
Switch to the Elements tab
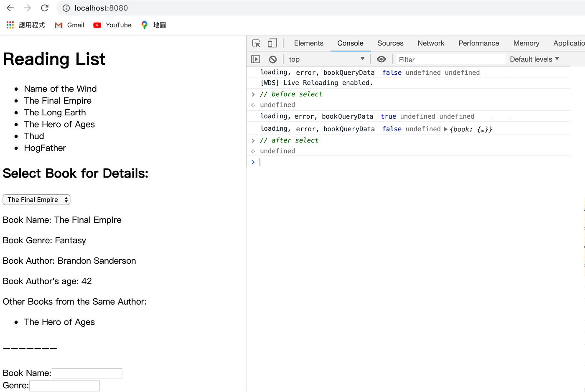pyautogui.click(x=309, y=43)
